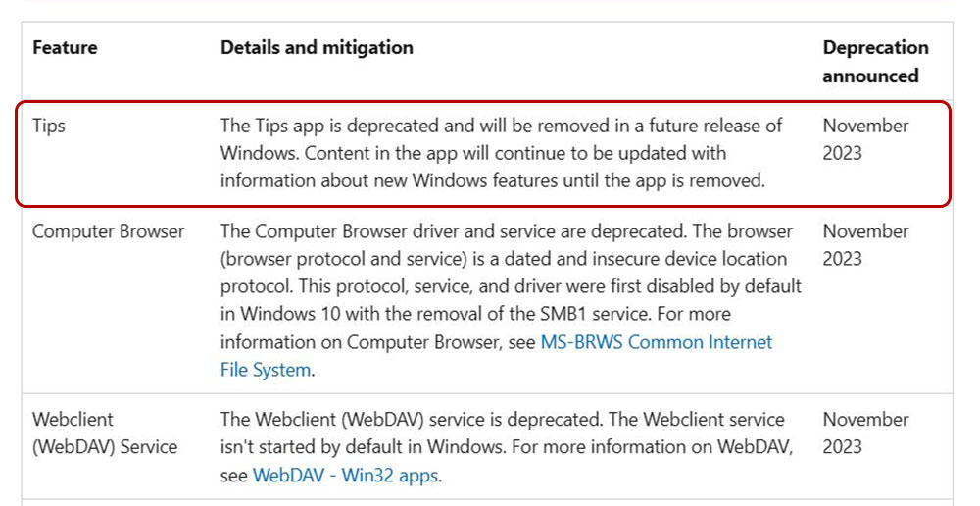
Task: Click 'File System' on the link's second line
Action: click(266, 370)
